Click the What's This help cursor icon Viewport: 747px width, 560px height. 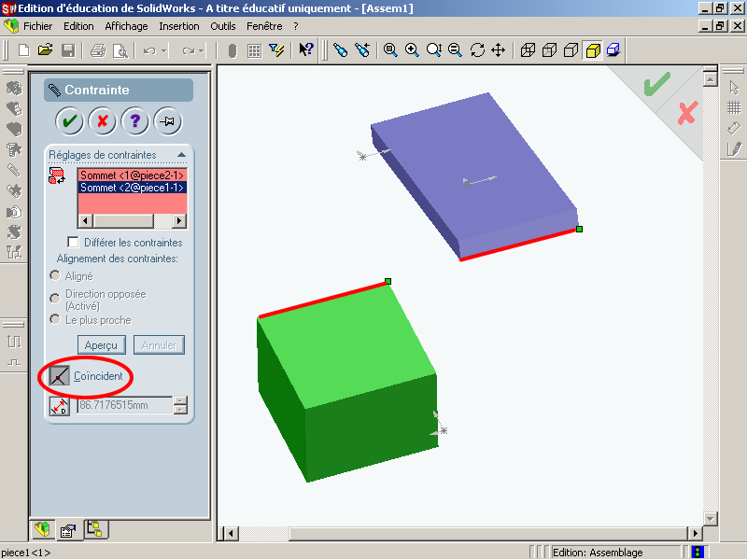(305, 49)
